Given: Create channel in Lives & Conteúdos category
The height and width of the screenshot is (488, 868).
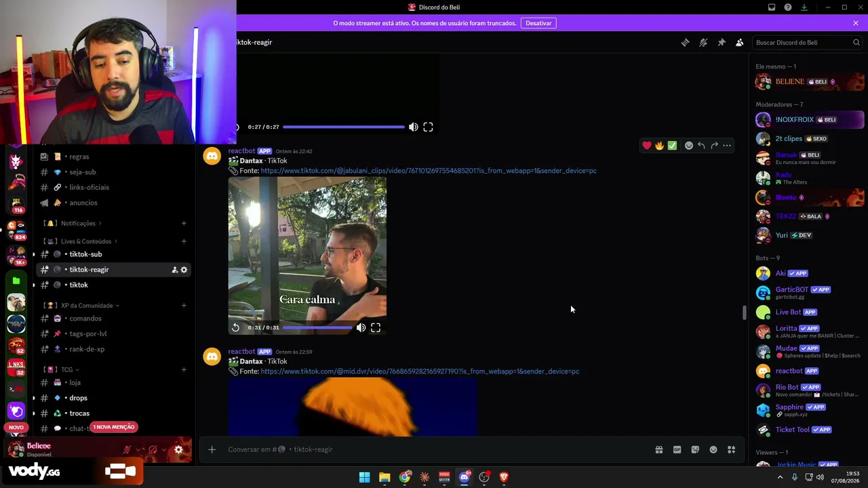Looking at the screenshot, I should click(x=184, y=241).
